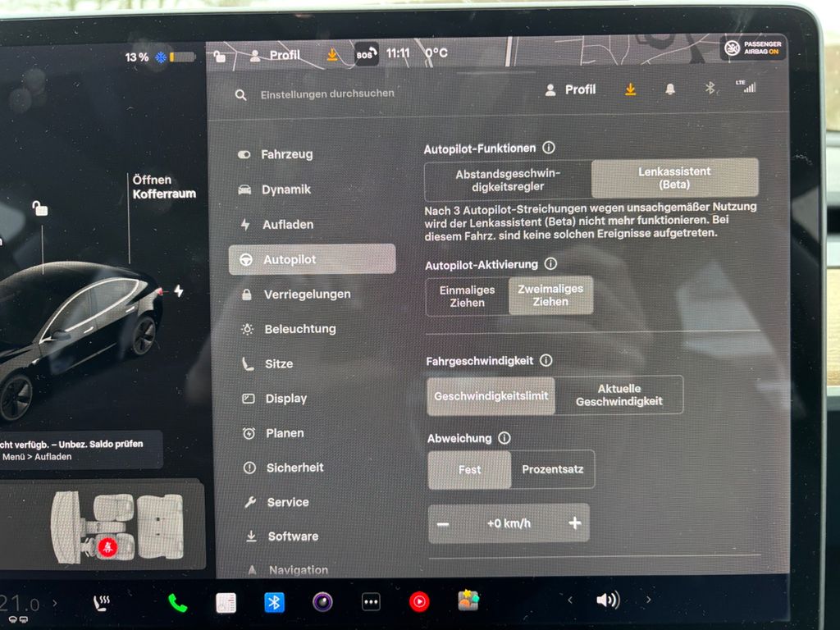Select Abstandsgeschwindigkeitsregler option
Screen dimensions: 840x630
(x=508, y=180)
